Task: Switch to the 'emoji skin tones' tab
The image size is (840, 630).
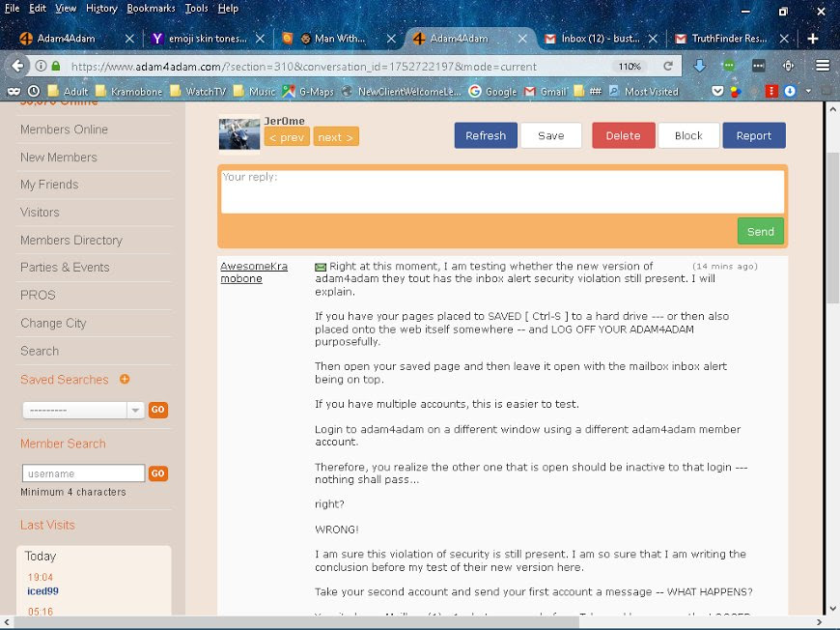Action: (207, 39)
